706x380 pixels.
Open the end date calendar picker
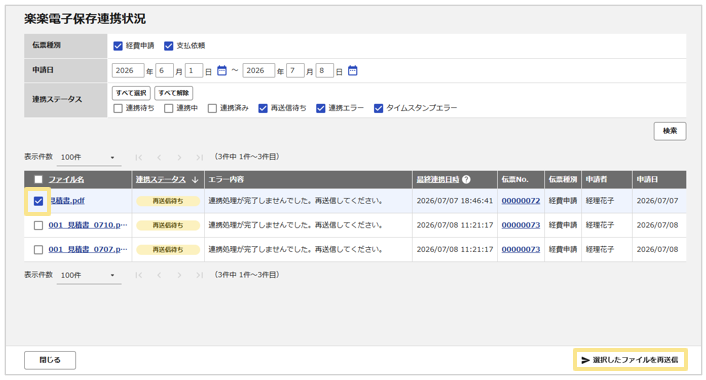click(353, 71)
